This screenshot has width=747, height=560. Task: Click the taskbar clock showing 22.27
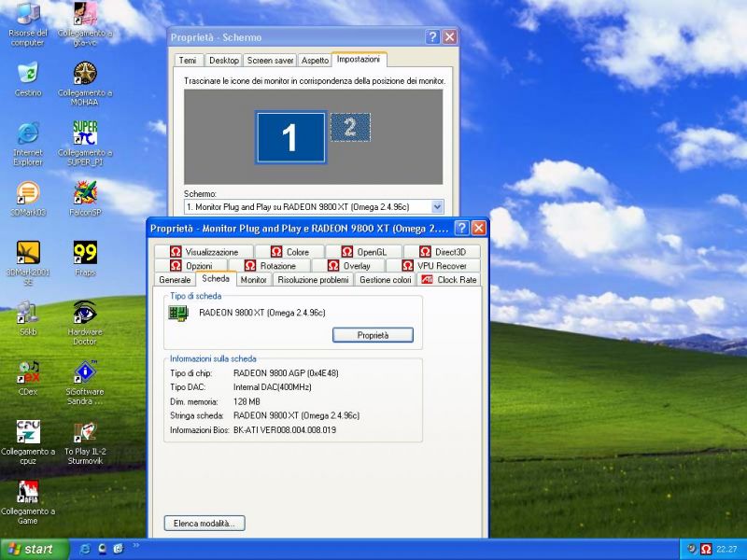(x=726, y=549)
